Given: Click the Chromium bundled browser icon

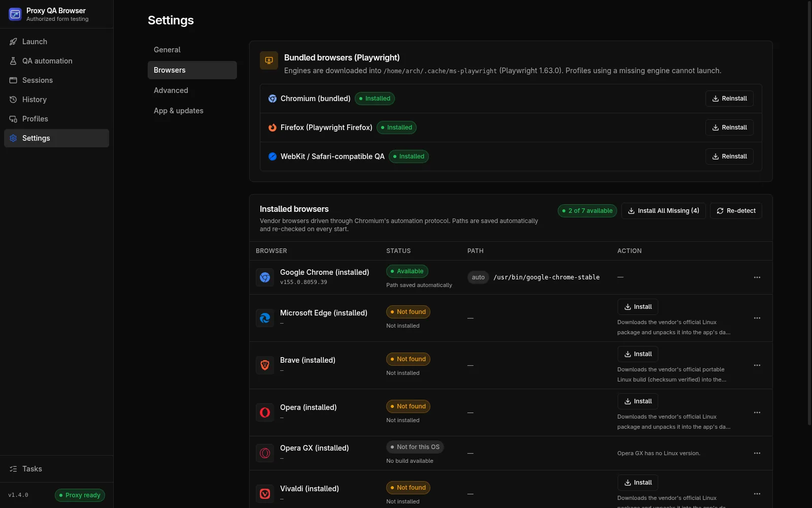Looking at the screenshot, I should (273, 99).
